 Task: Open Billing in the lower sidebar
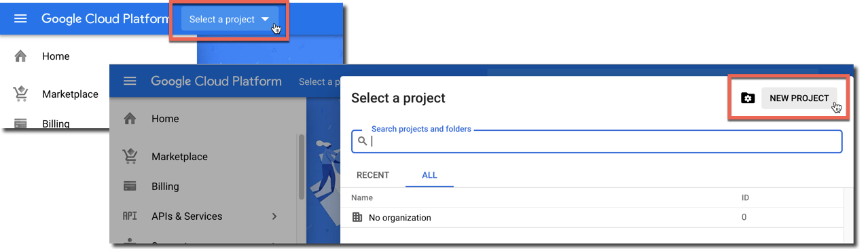pyautogui.click(x=165, y=186)
